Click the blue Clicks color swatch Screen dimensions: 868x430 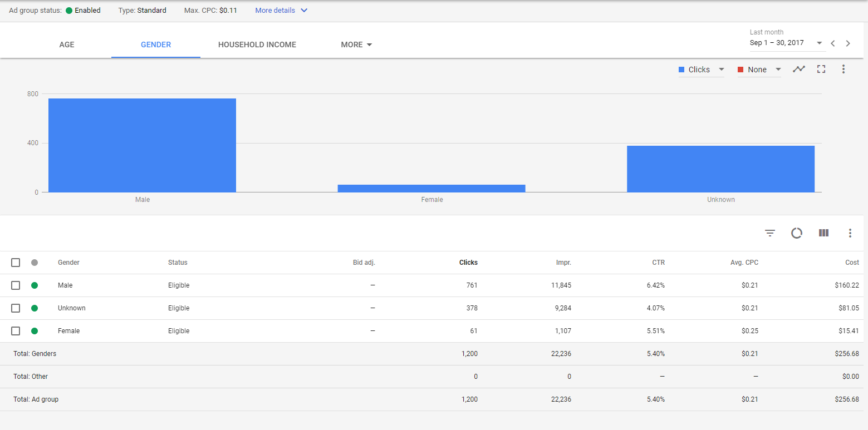681,70
